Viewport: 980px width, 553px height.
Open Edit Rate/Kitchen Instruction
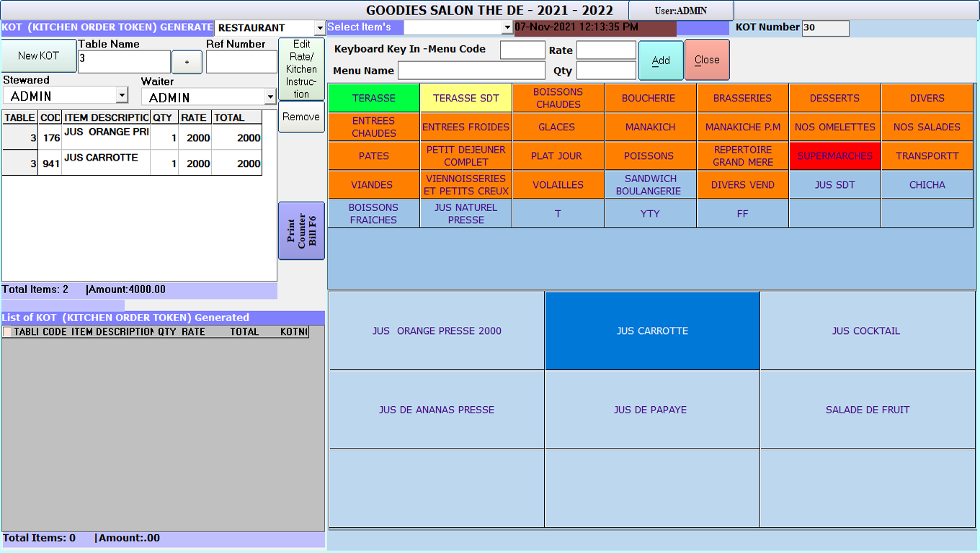pos(301,69)
